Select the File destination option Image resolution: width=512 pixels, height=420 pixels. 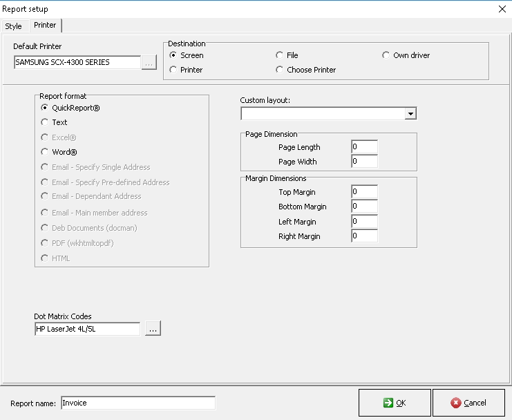[x=280, y=55]
